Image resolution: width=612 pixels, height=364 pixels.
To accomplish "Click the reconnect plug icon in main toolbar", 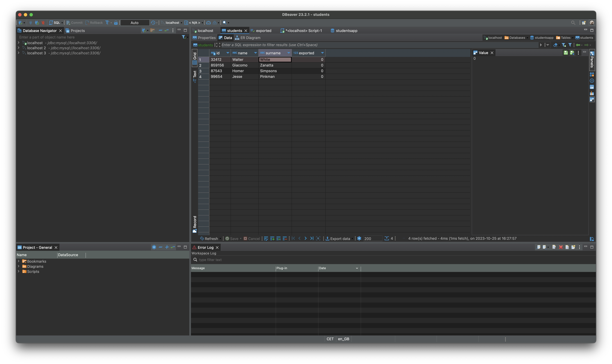I will [37, 23].
